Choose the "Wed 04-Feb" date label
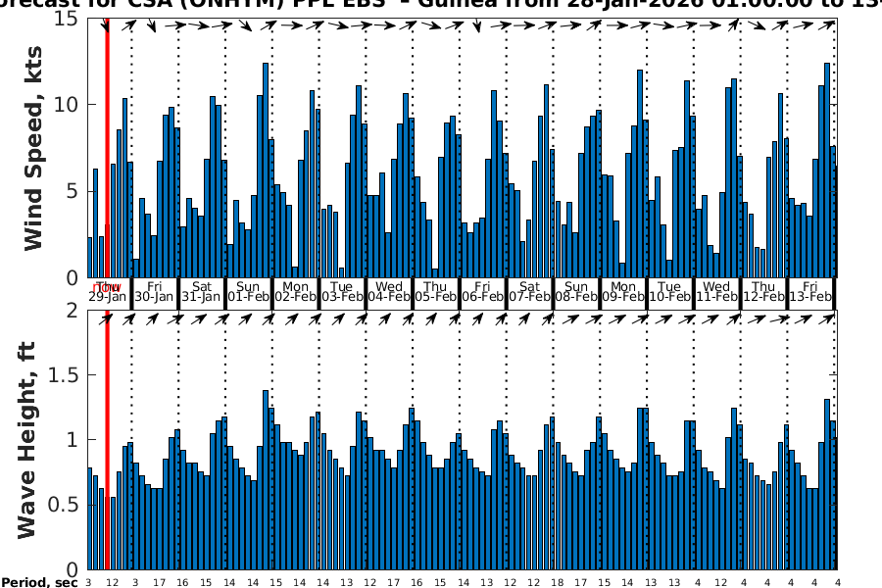 pos(388,292)
